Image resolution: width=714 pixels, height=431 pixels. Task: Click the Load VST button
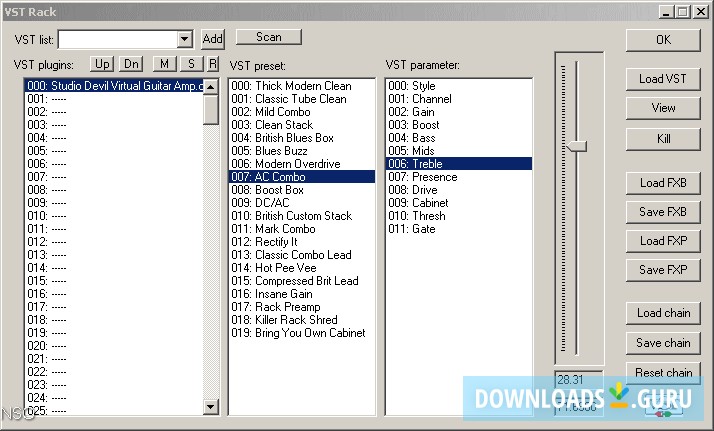[663, 79]
